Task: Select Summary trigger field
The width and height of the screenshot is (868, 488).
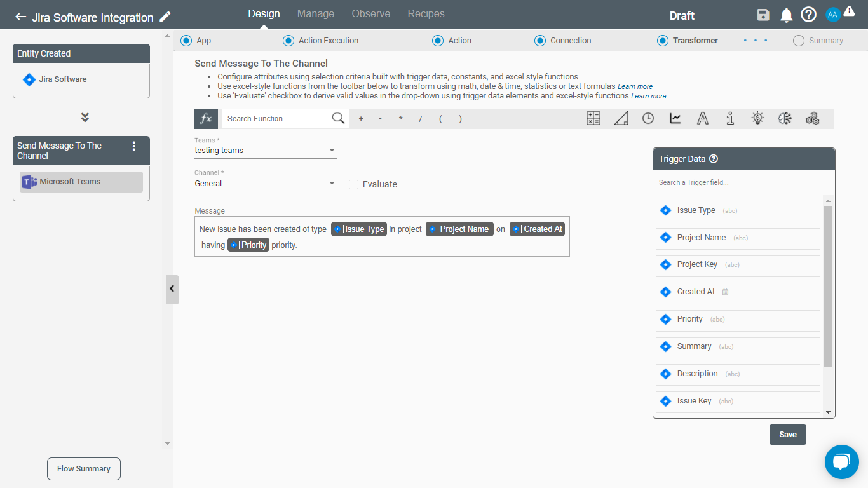Action: [738, 347]
